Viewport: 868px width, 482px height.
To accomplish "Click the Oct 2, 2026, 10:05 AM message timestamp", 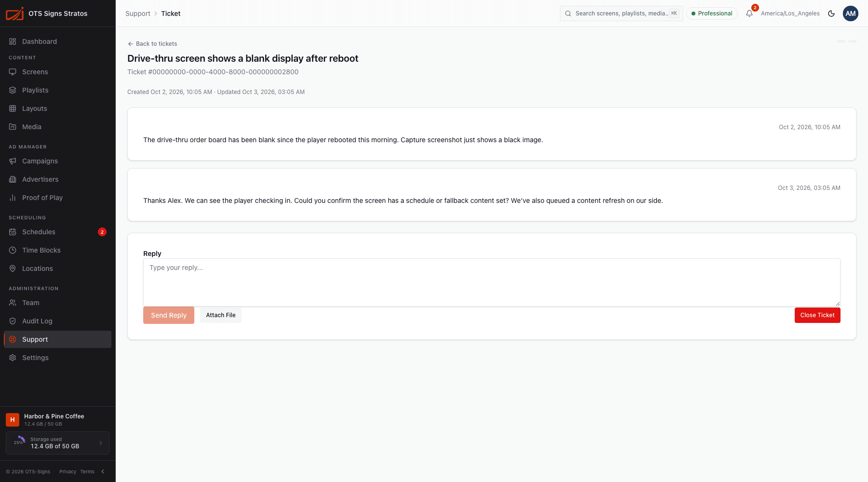I will click(x=810, y=127).
